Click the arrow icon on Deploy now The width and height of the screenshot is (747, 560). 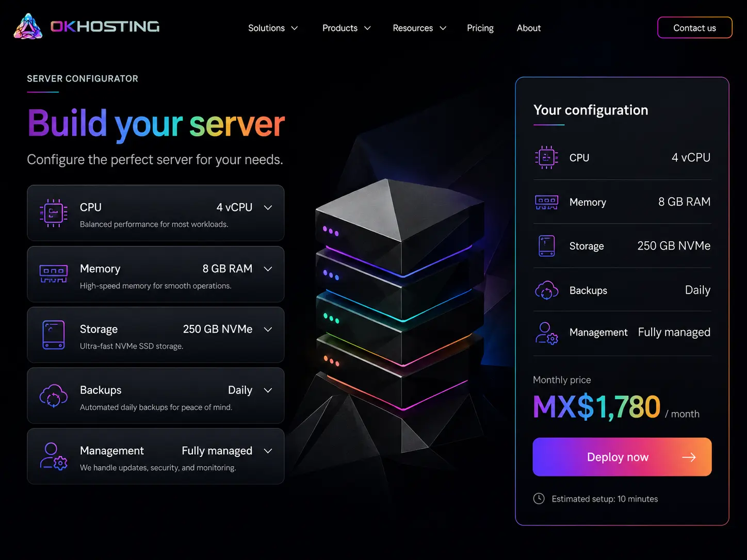tap(689, 457)
